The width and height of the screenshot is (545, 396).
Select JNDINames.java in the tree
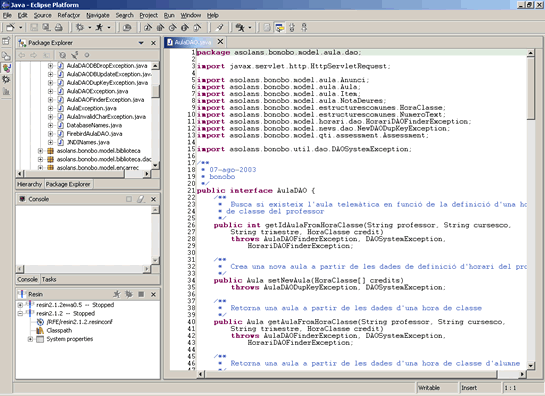(x=88, y=142)
